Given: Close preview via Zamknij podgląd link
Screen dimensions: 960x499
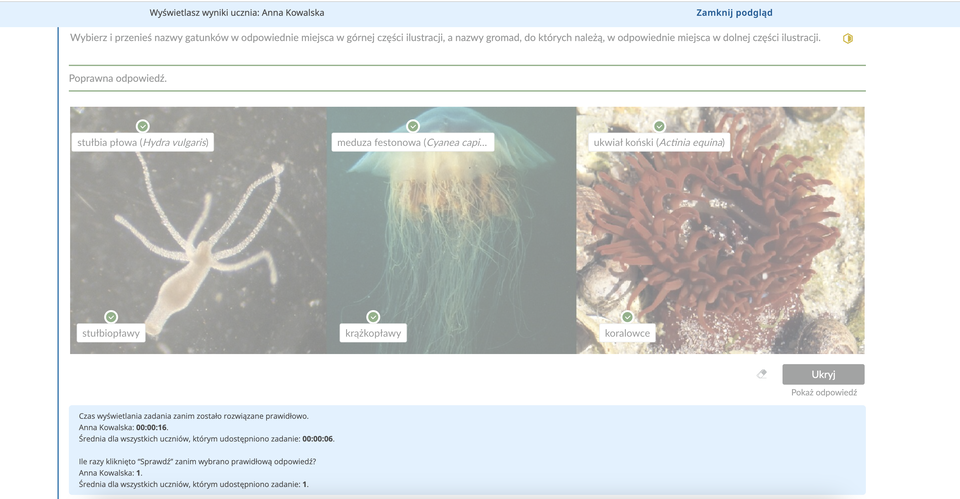Looking at the screenshot, I should 734,13.
